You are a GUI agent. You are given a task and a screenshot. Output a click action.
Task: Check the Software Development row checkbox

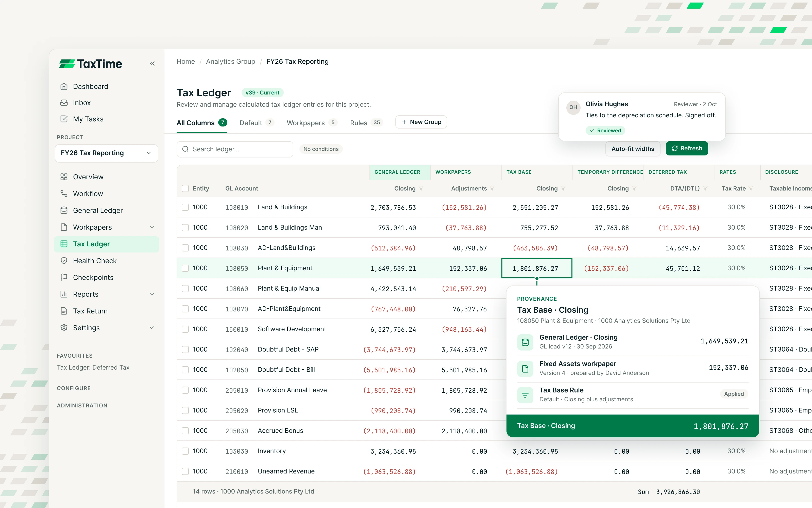pos(185,329)
